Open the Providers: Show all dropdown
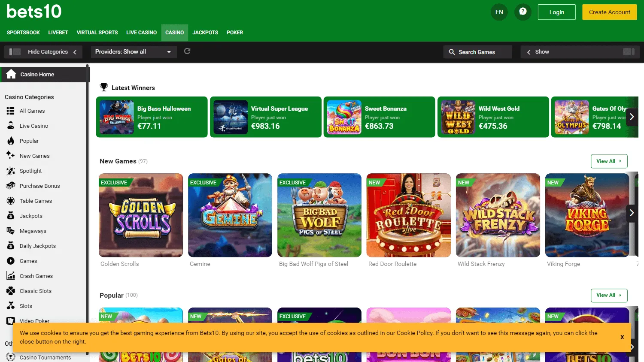This screenshot has height=362, width=644. [134, 51]
